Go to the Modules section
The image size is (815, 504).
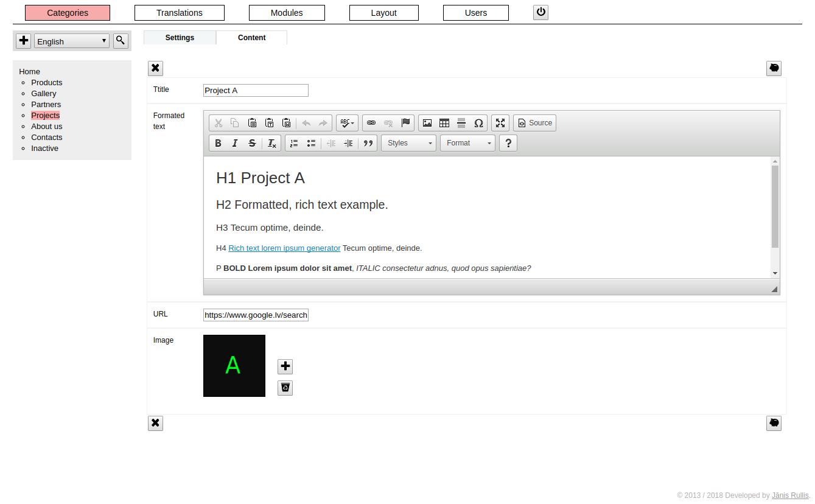(x=287, y=13)
